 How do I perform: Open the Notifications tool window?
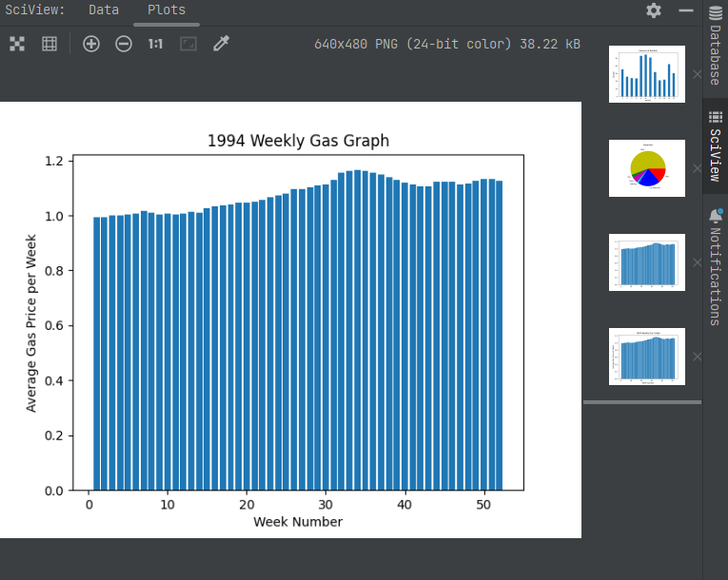coord(716,268)
